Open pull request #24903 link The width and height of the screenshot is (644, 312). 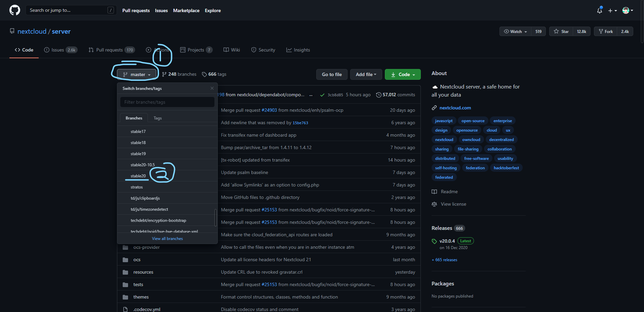[x=269, y=110]
